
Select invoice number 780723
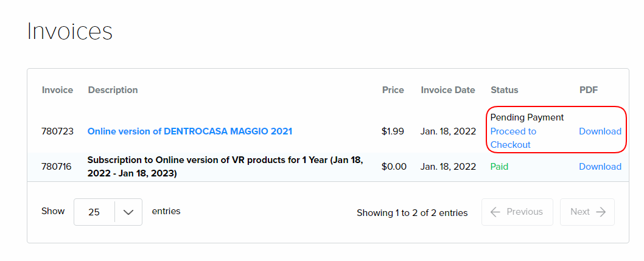57,131
